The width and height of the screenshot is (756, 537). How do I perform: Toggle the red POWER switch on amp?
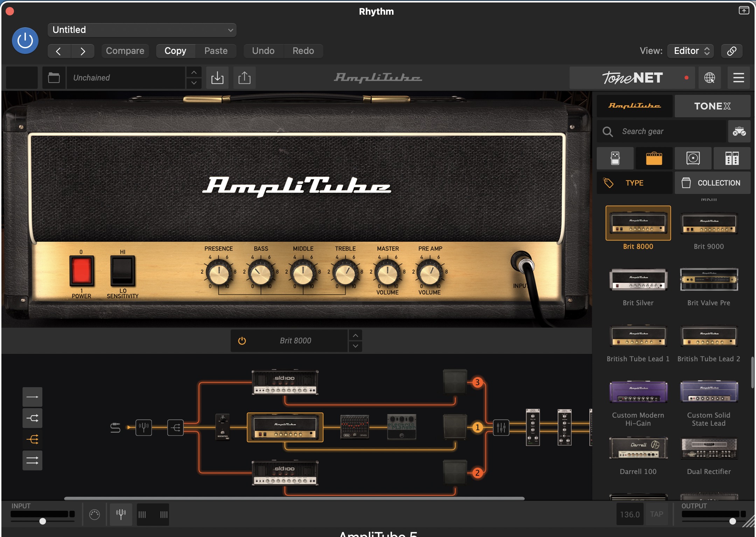(x=81, y=271)
